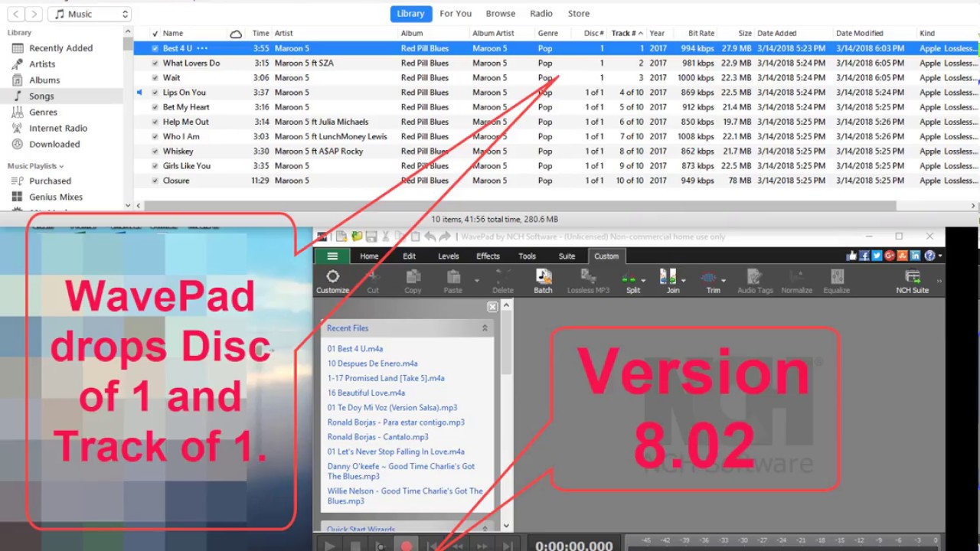980x551 pixels.
Task: Click Undo arrow in WavePad title bar
Action: coord(430,236)
